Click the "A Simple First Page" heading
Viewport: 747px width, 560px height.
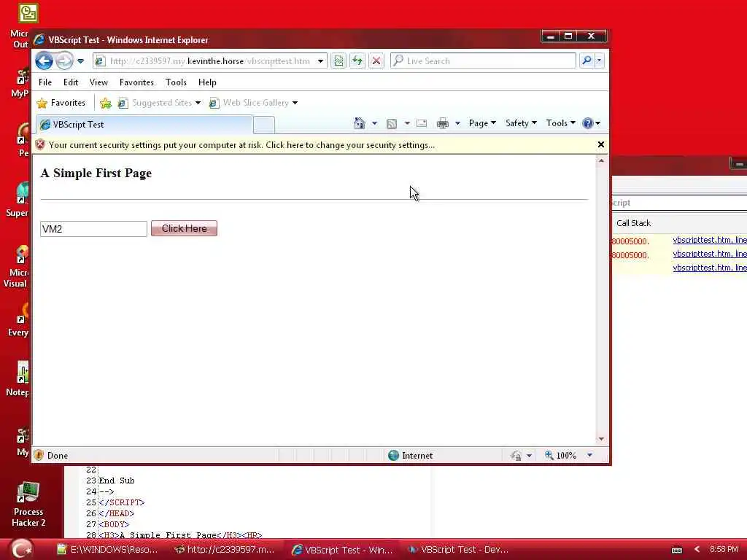point(96,174)
